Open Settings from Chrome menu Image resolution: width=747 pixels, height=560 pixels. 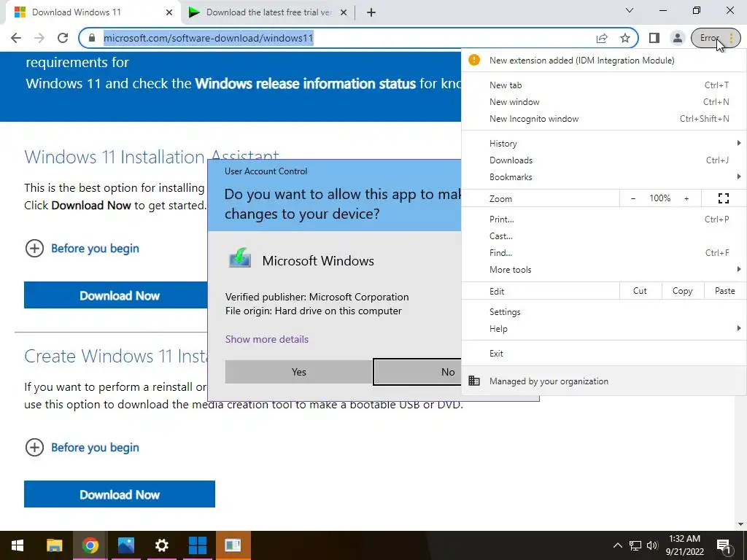[x=603, y=312]
